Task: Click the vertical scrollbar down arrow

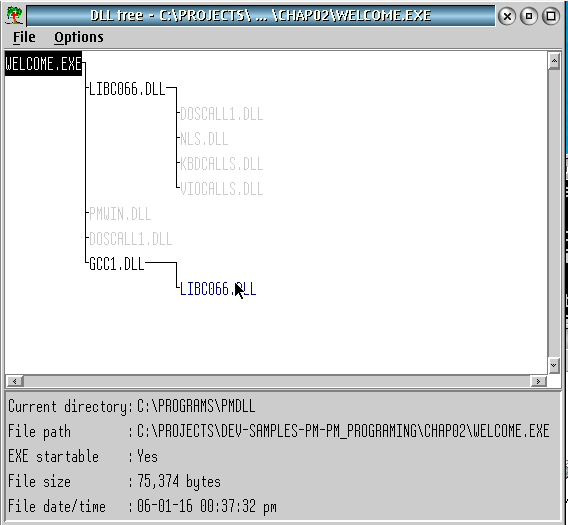Action: tap(554, 366)
